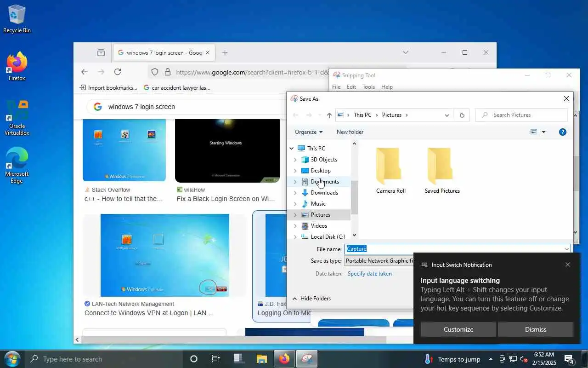The height and width of the screenshot is (368, 588).
Task: Open Snipping Tool Tools menu
Action: [x=368, y=87]
